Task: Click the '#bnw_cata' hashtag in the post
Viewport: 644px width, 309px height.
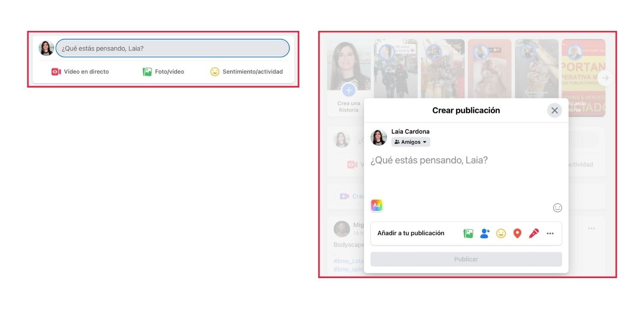Action: click(x=348, y=261)
